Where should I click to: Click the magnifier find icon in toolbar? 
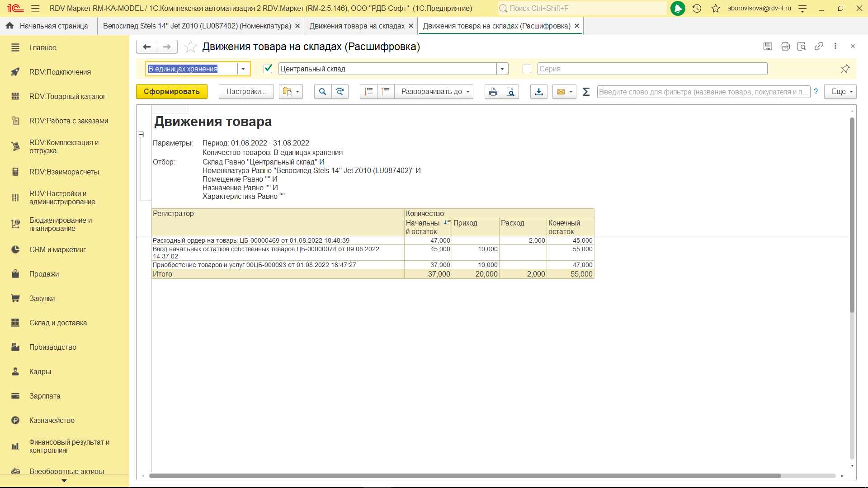(x=322, y=92)
